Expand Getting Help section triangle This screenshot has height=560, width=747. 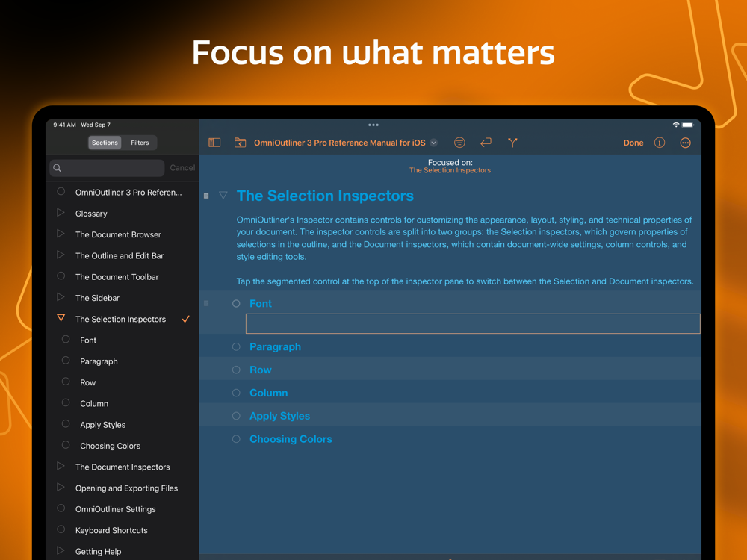click(x=61, y=550)
